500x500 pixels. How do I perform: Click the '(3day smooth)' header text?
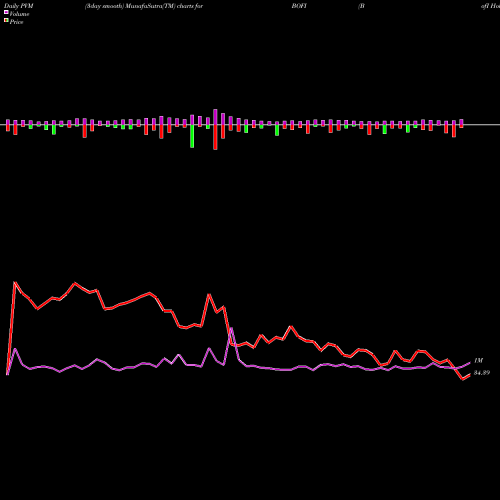pos(105,6)
